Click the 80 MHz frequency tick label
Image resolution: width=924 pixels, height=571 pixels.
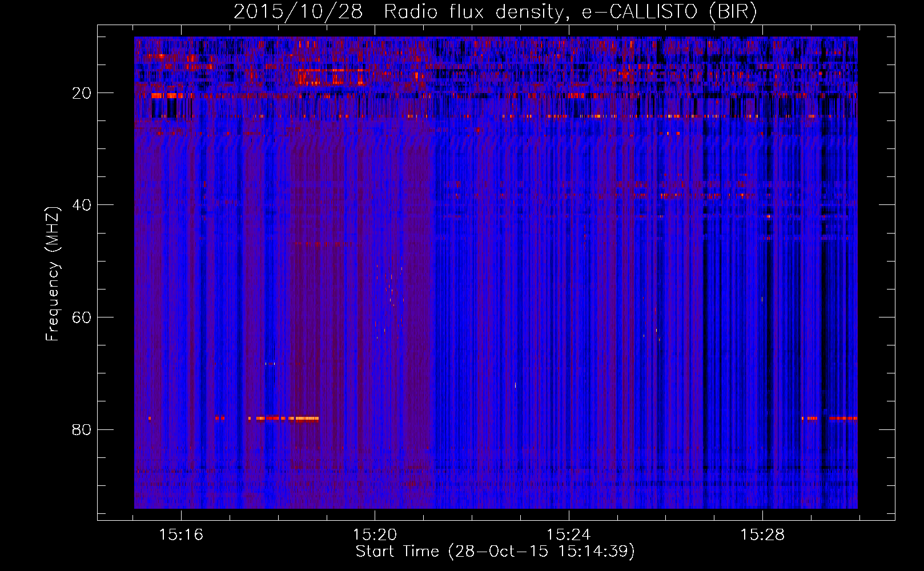pos(82,429)
